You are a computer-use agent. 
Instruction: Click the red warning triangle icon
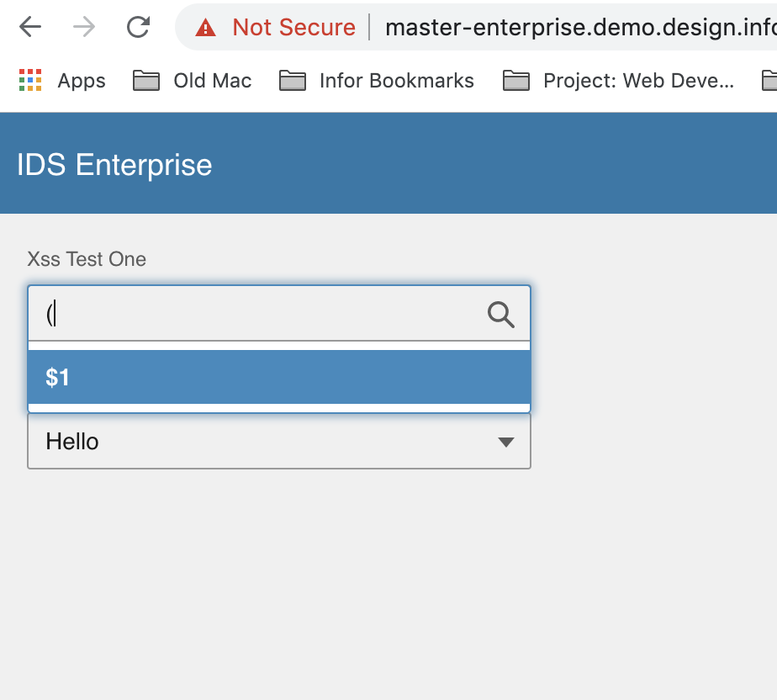205,27
